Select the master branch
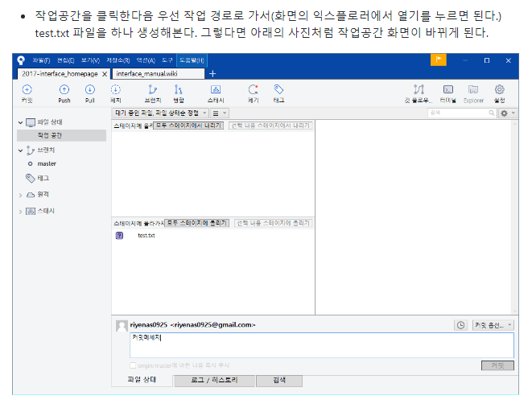 pyautogui.click(x=47, y=164)
